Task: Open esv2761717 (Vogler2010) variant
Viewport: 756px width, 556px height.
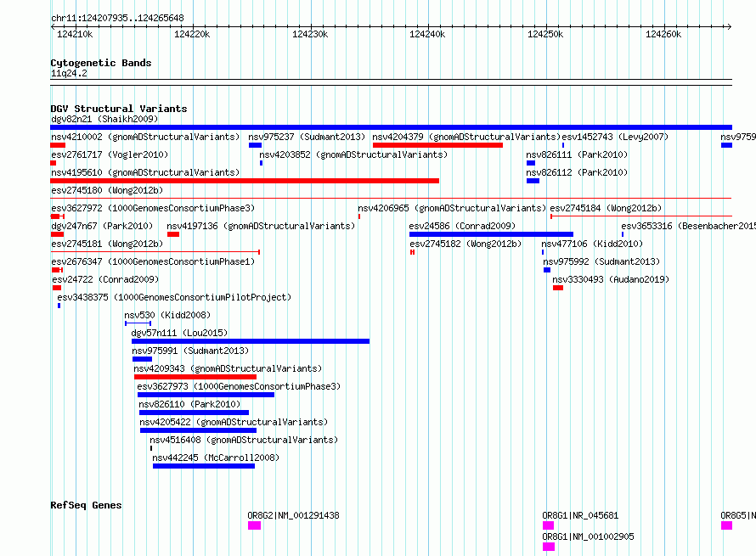Action: click(x=110, y=154)
